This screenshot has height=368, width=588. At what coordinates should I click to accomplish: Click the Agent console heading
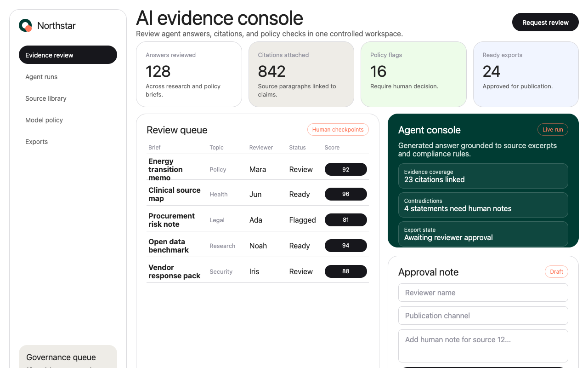[430, 130]
